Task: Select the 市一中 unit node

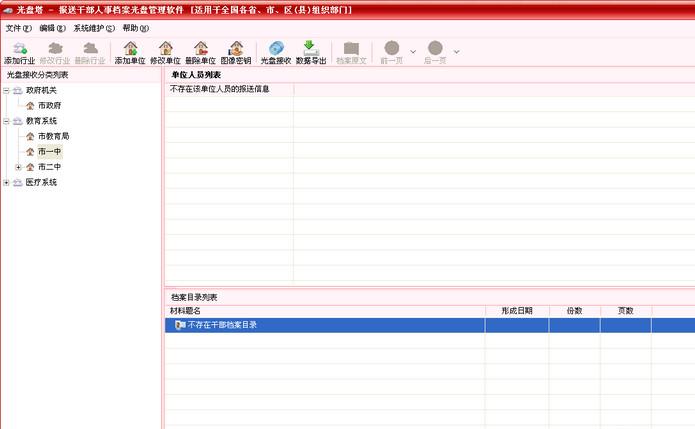Action: tap(50, 152)
